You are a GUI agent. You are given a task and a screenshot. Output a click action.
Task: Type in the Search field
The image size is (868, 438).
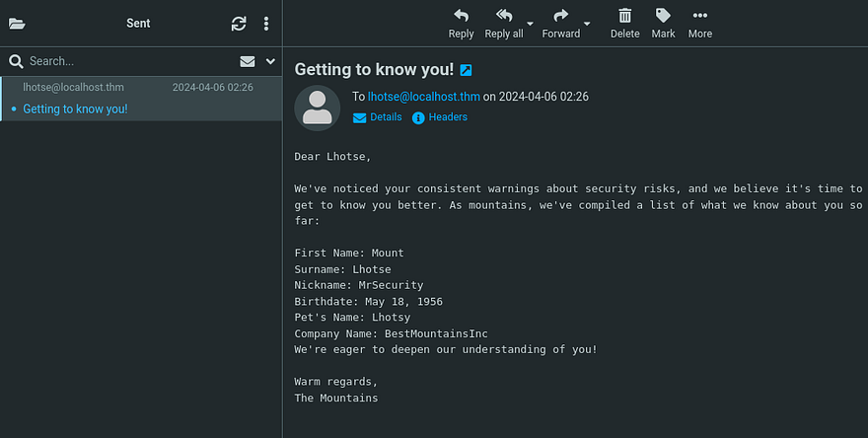pos(118,61)
